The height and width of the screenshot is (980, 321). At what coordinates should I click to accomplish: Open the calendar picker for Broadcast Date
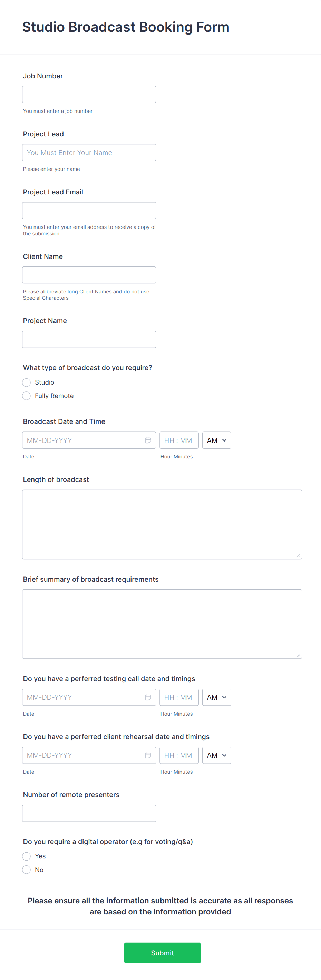click(x=148, y=440)
